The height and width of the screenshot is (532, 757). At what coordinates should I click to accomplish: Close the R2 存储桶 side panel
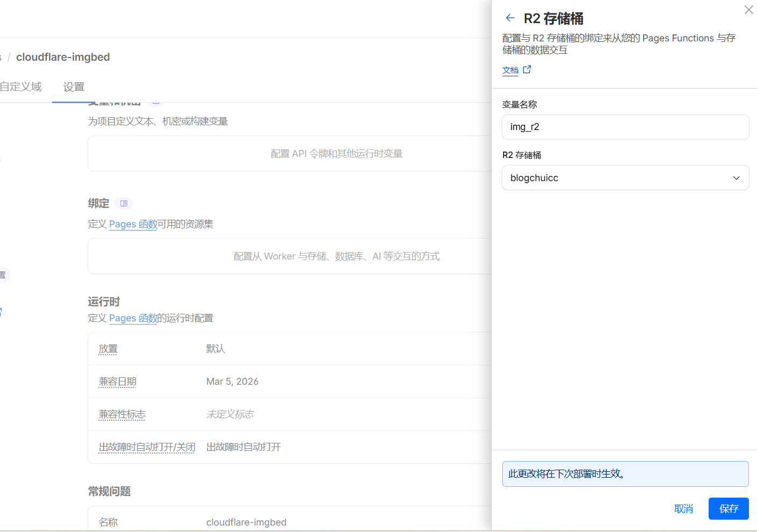[748, 10]
